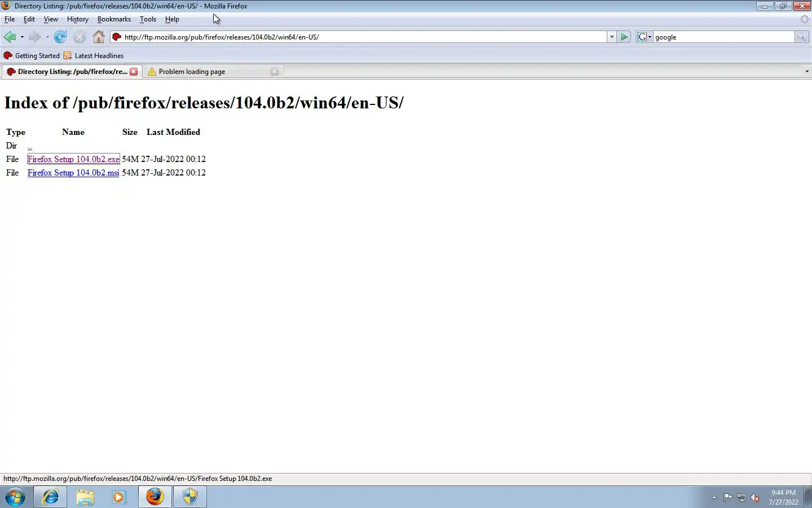
Task: Open Windows Media Player from taskbar
Action: [119, 497]
